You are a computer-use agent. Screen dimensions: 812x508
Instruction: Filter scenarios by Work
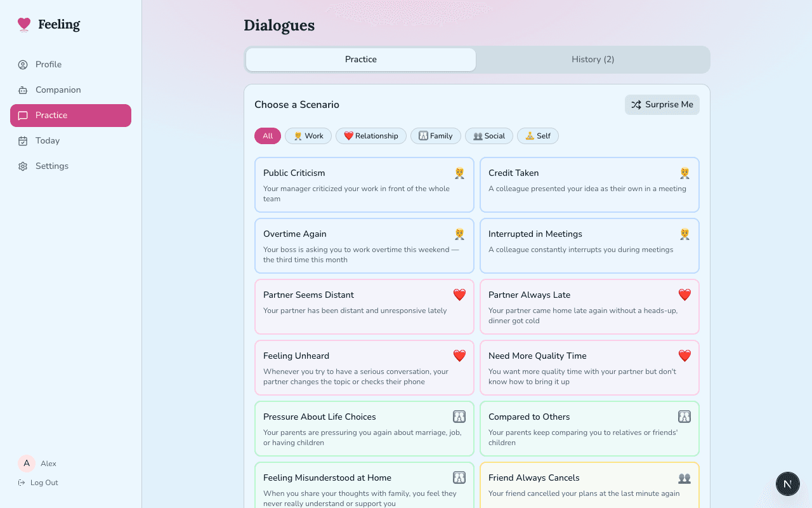pyautogui.click(x=308, y=136)
